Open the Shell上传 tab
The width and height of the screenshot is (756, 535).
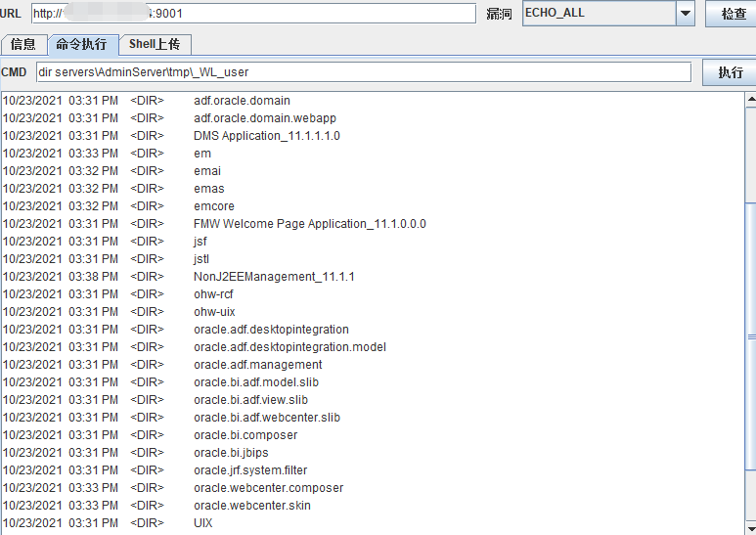point(155,44)
